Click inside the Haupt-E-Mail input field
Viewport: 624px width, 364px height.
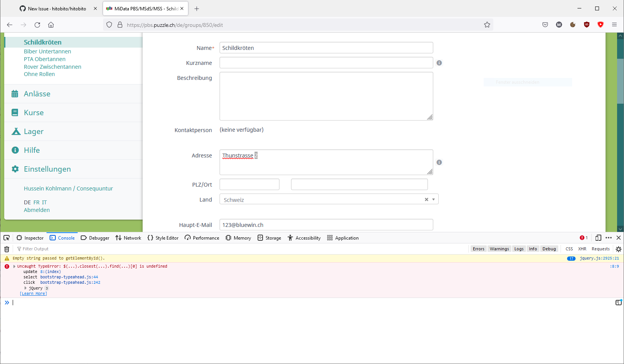(326, 225)
